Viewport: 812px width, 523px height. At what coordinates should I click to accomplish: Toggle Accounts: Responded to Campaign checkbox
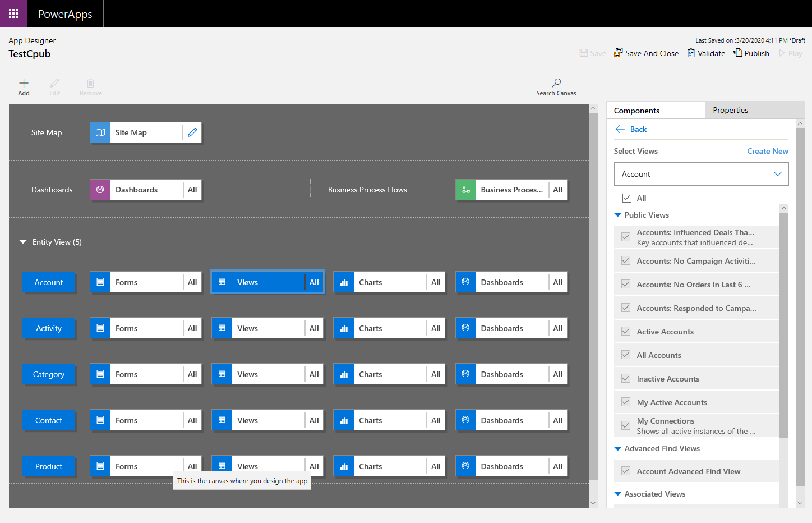(x=626, y=308)
